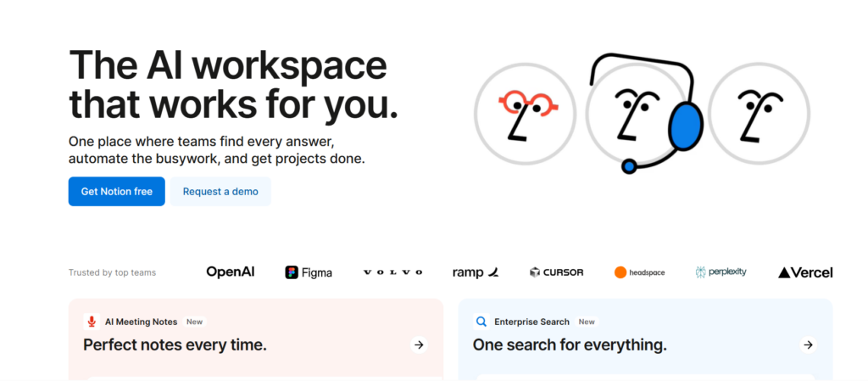The width and height of the screenshot is (868, 381).
Task: Click the red microphone icon
Action: (x=92, y=322)
